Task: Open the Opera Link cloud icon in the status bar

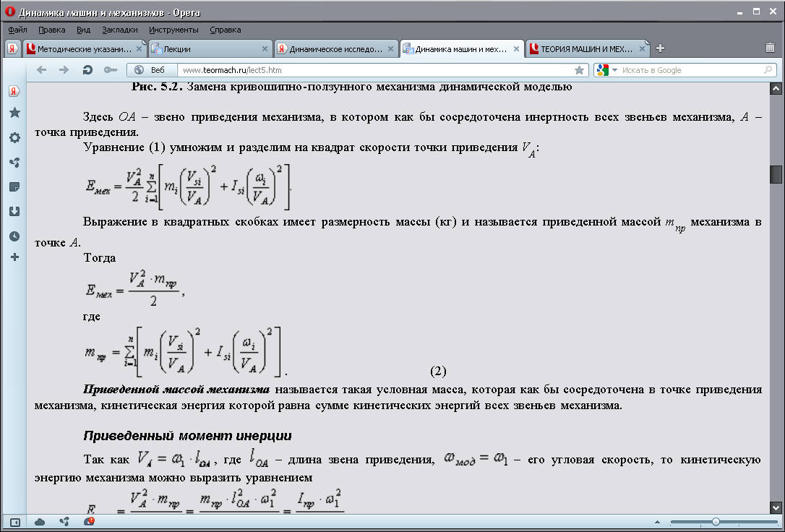Action: click(40, 523)
